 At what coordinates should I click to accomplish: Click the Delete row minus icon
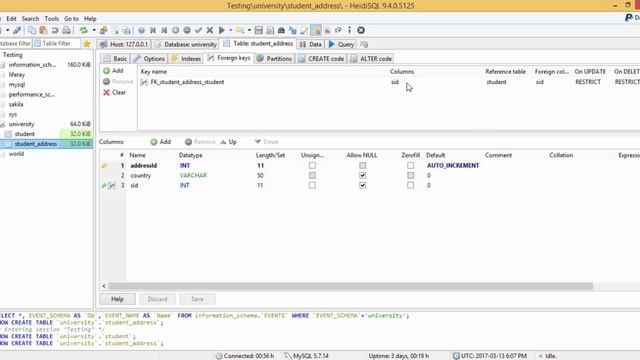point(187,30)
